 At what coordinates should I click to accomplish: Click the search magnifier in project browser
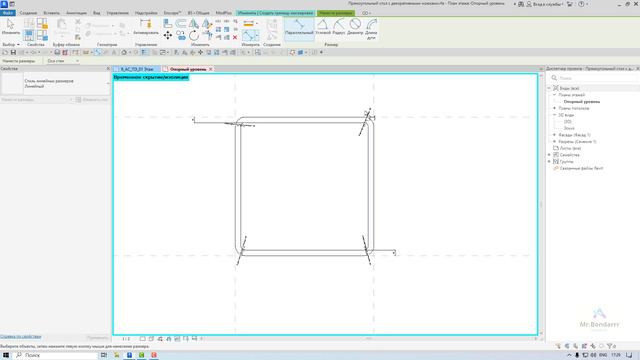[554, 78]
